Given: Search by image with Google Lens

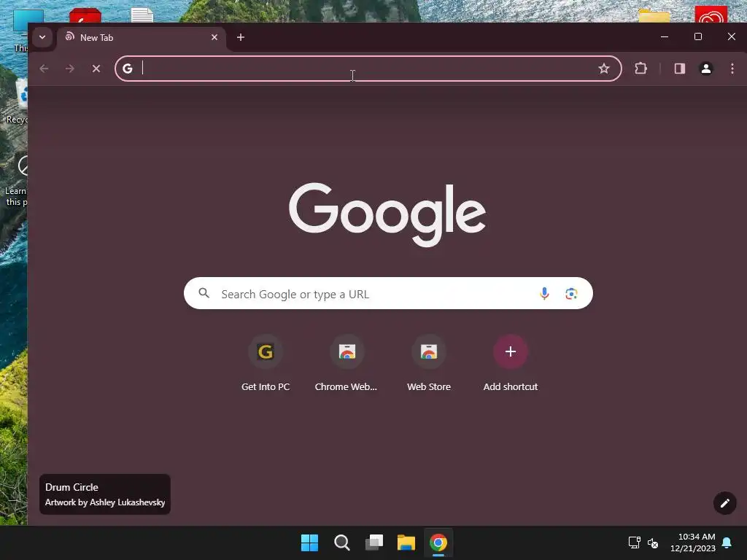Looking at the screenshot, I should click(x=571, y=293).
